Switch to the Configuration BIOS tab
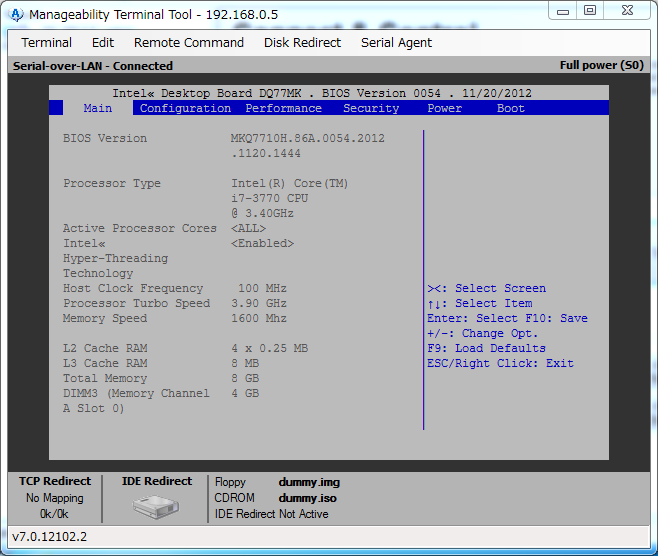658x556 pixels. [x=185, y=108]
